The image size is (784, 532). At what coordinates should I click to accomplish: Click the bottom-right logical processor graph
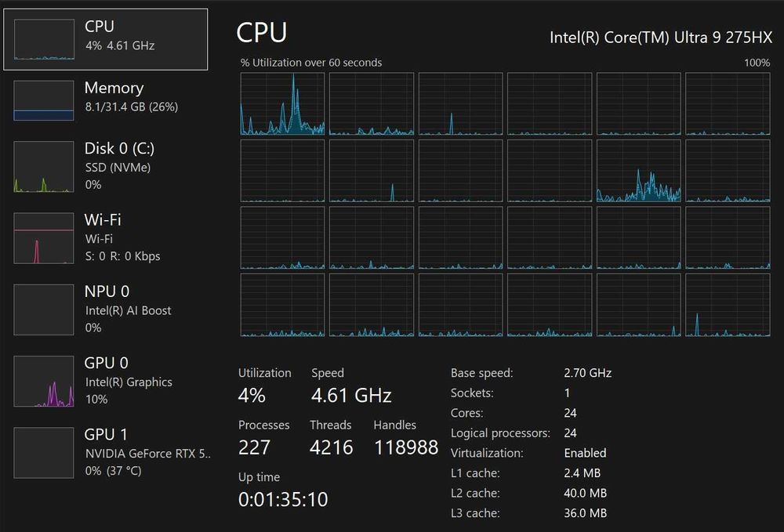[x=728, y=305]
